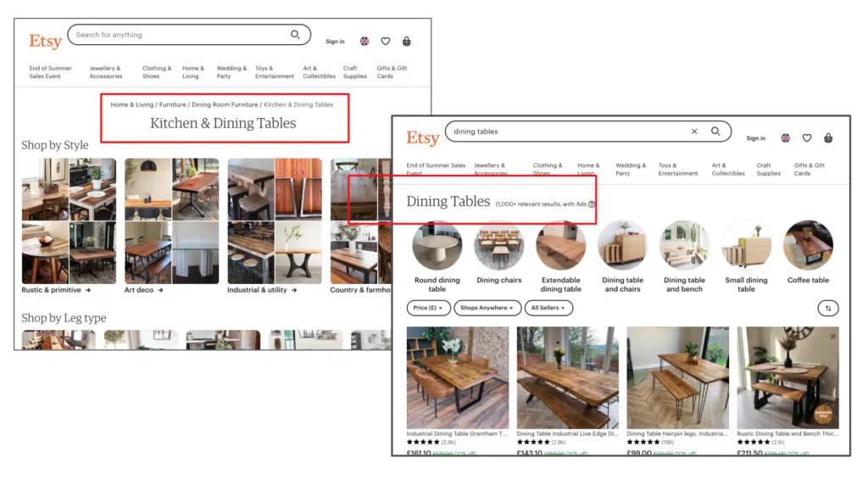Viewport: 868px width, 486px height.
Task: Click the search magnifier in dining tables search
Action: click(x=715, y=131)
